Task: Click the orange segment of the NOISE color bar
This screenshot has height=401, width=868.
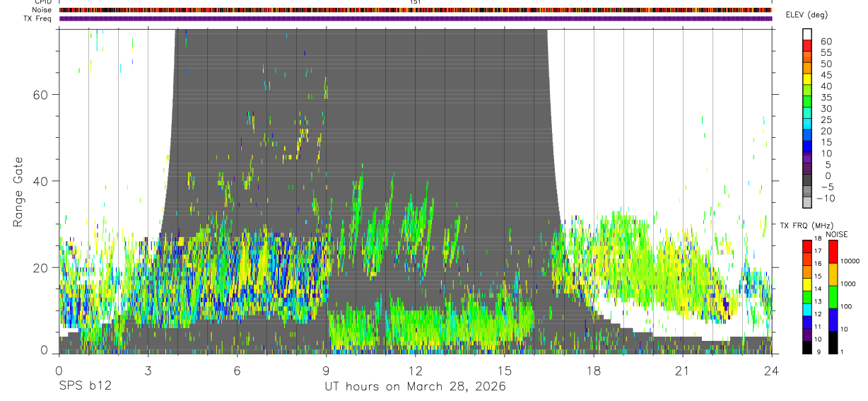Action: click(832, 274)
